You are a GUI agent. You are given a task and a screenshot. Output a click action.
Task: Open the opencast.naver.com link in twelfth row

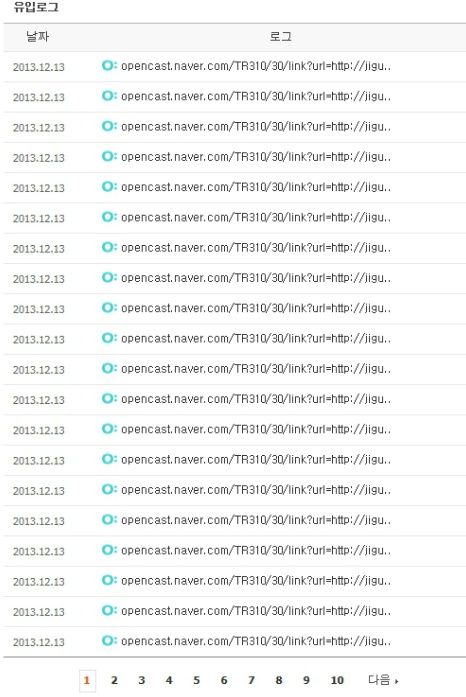[x=256, y=399]
